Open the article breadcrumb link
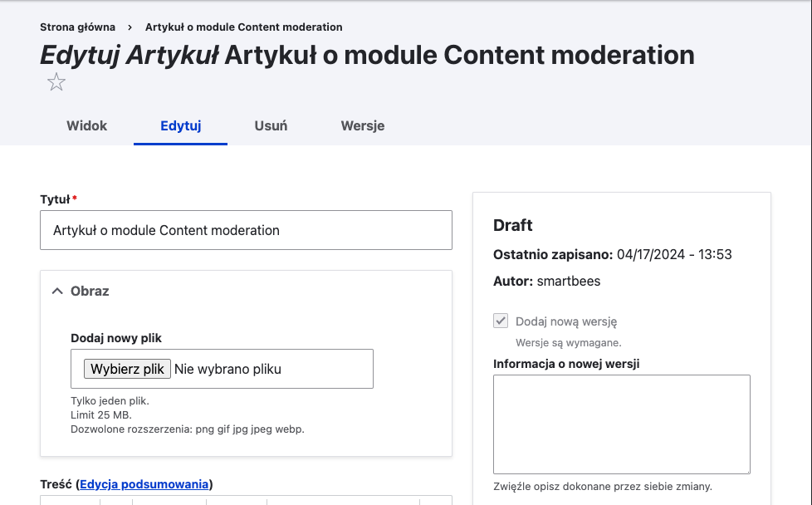Viewport: 812px width, 505px height. tap(243, 27)
